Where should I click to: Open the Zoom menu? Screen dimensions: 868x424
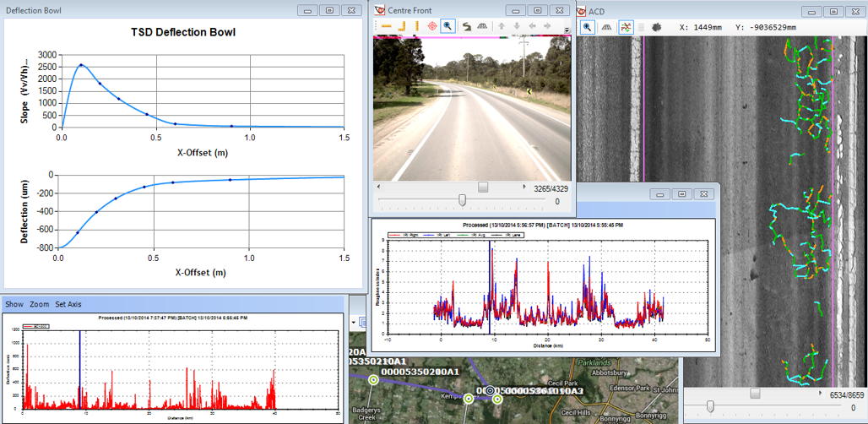(40, 304)
